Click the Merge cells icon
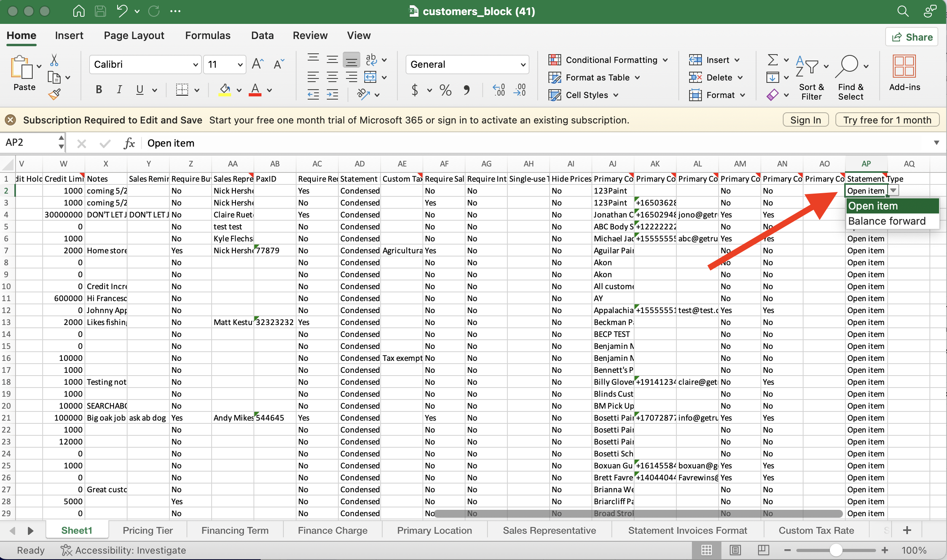The height and width of the screenshot is (560, 947). 370,77
